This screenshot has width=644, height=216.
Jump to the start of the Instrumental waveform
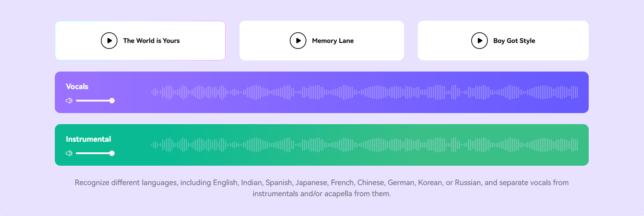click(x=152, y=145)
